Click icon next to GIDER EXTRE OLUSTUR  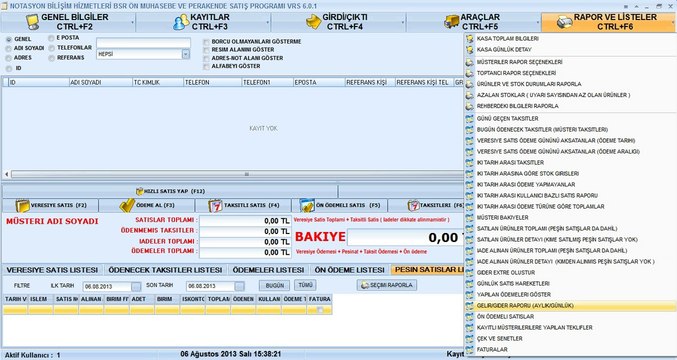[470, 273]
